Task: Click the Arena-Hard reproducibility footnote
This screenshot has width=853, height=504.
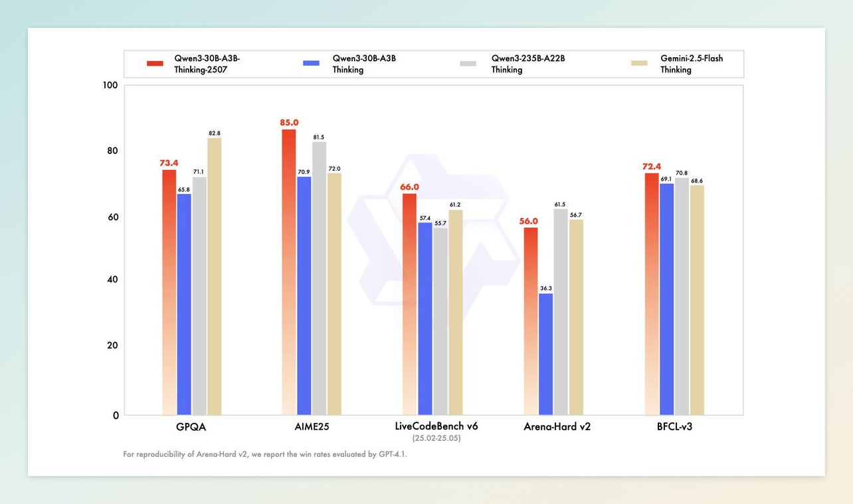Action: (x=264, y=455)
